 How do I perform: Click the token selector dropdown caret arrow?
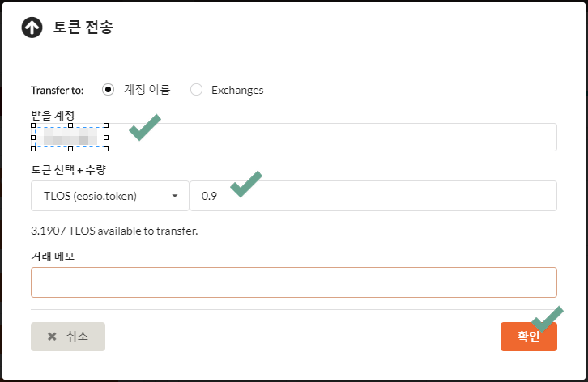click(175, 196)
